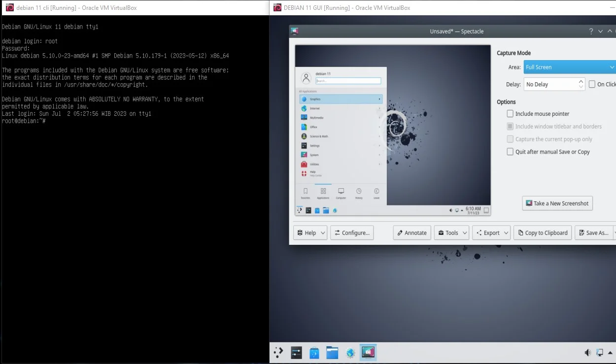Click the context help question mark in Spectacle

point(591,31)
